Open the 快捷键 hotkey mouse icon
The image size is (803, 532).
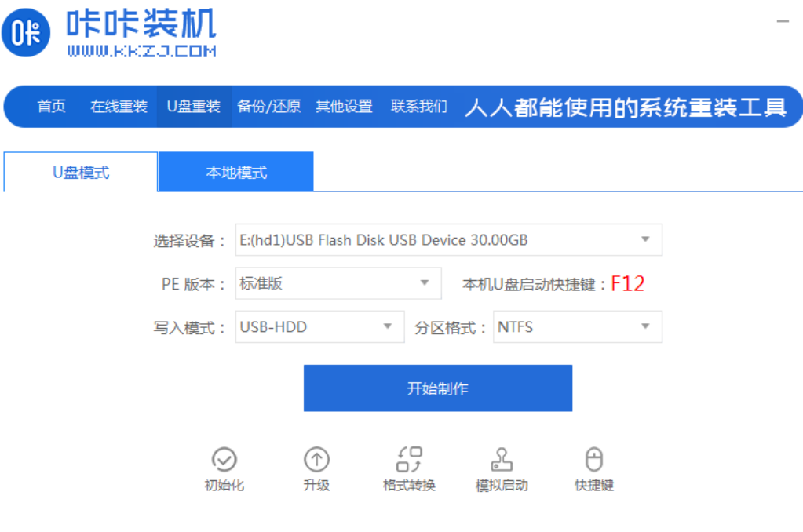(594, 459)
